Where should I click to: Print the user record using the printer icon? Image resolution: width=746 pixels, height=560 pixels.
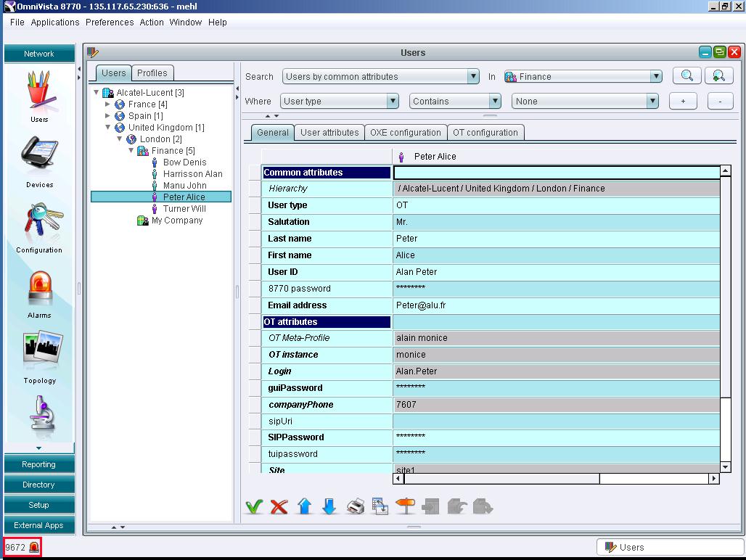coord(355,506)
